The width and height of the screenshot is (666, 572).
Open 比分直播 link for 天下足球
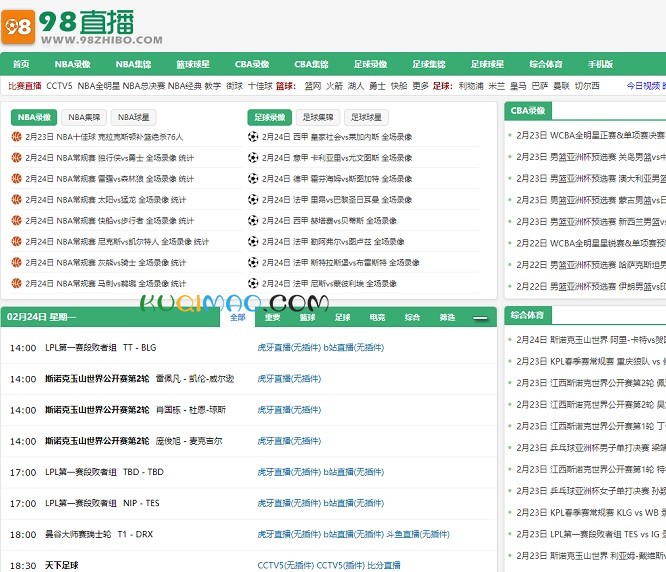tap(384, 565)
